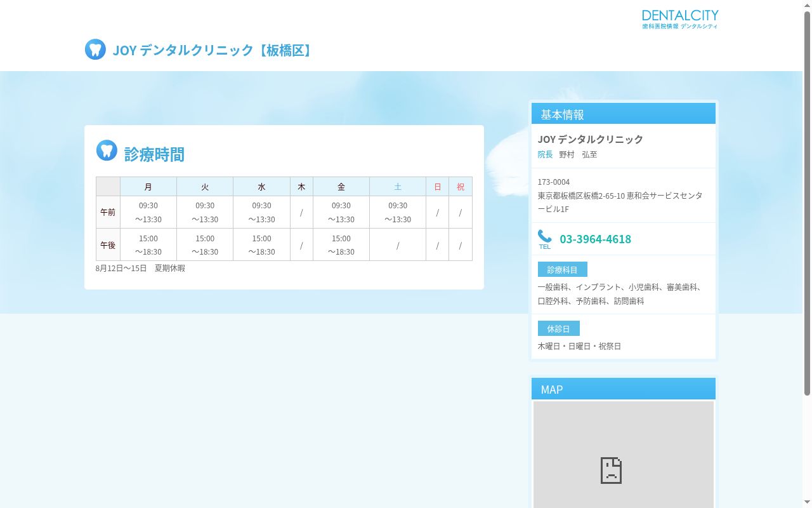Click clinic name in 基本情報 panel
The width and height of the screenshot is (812, 508).
591,139
